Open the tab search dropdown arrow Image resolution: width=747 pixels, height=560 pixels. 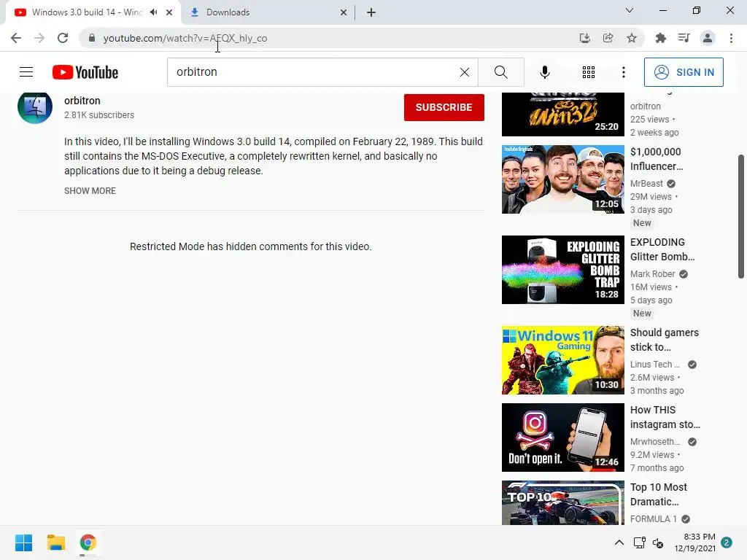pyautogui.click(x=630, y=10)
